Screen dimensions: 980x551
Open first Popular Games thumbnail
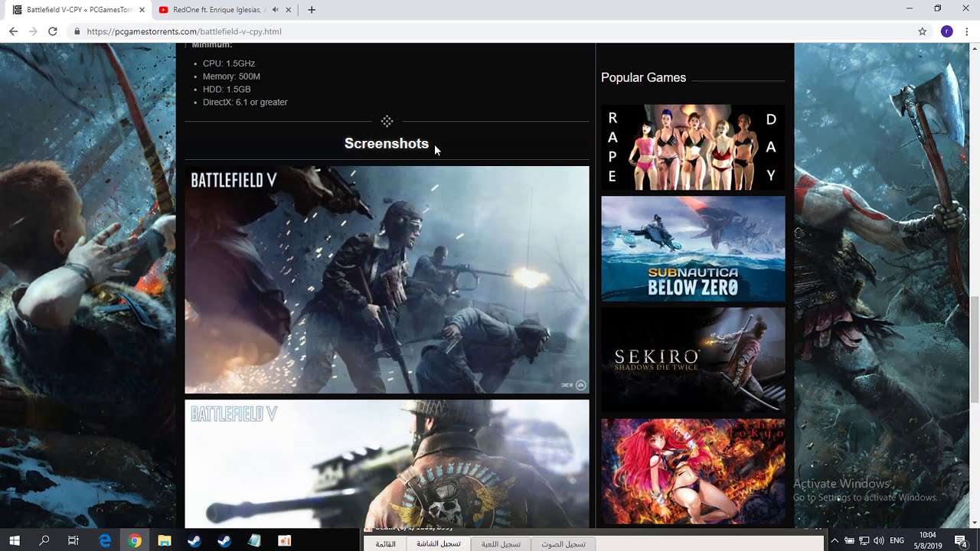[x=693, y=148]
